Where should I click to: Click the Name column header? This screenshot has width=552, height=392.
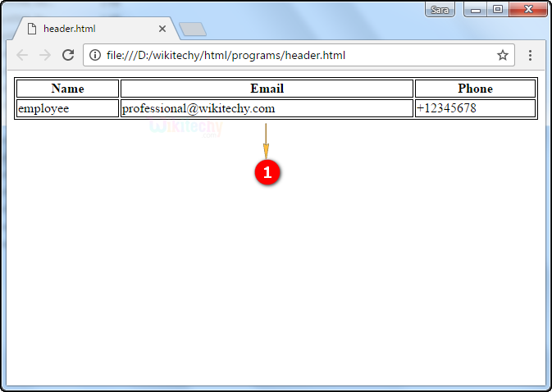click(x=67, y=89)
